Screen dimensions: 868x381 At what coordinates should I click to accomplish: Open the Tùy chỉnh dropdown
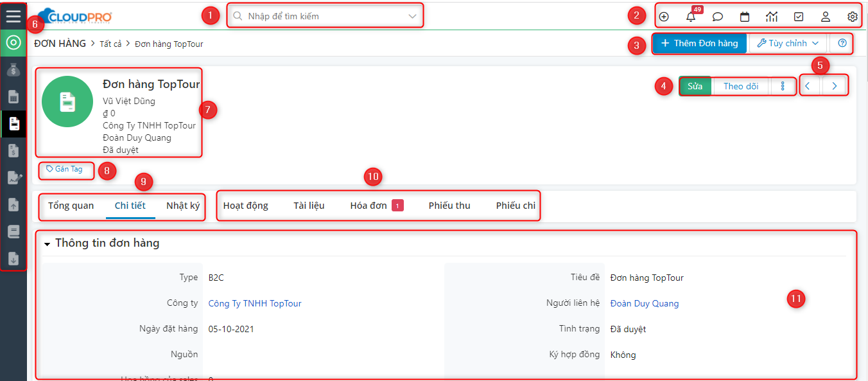[788, 43]
